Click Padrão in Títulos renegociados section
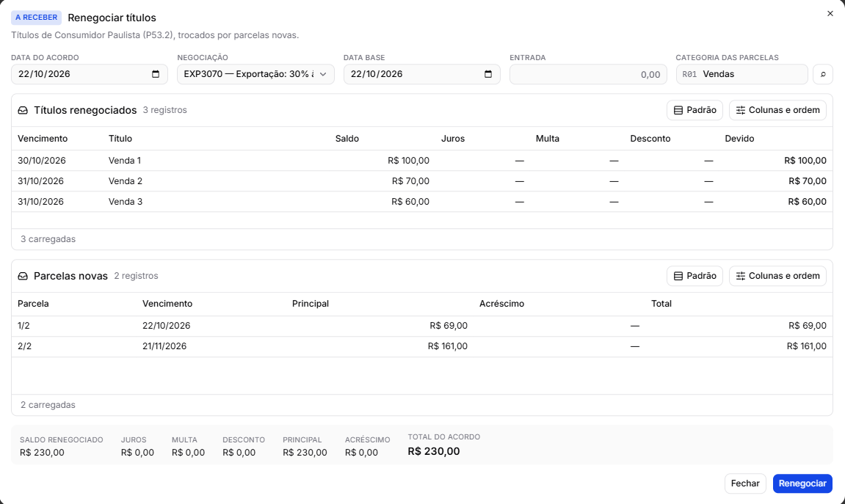The width and height of the screenshot is (845, 504). 695,110
